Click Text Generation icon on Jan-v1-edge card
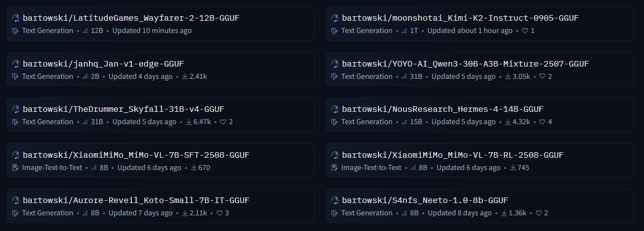This screenshot has width=644, height=231. pyautogui.click(x=15, y=77)
